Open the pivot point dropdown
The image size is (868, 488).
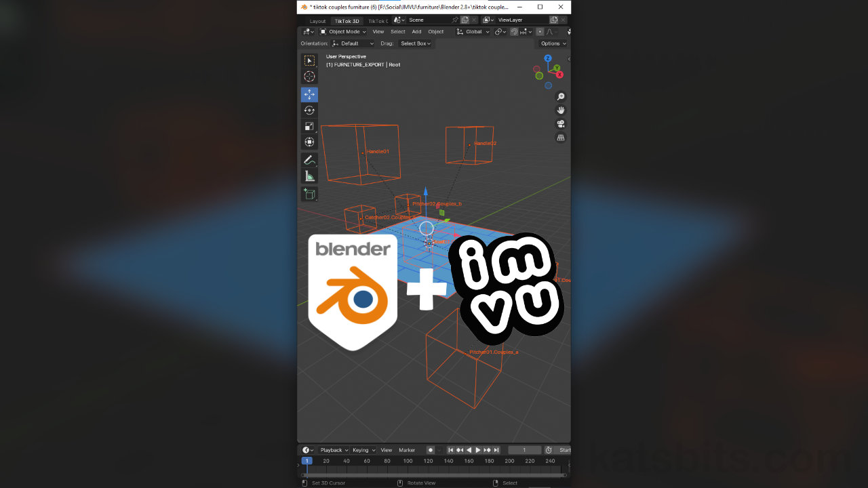tap(500, 32)
